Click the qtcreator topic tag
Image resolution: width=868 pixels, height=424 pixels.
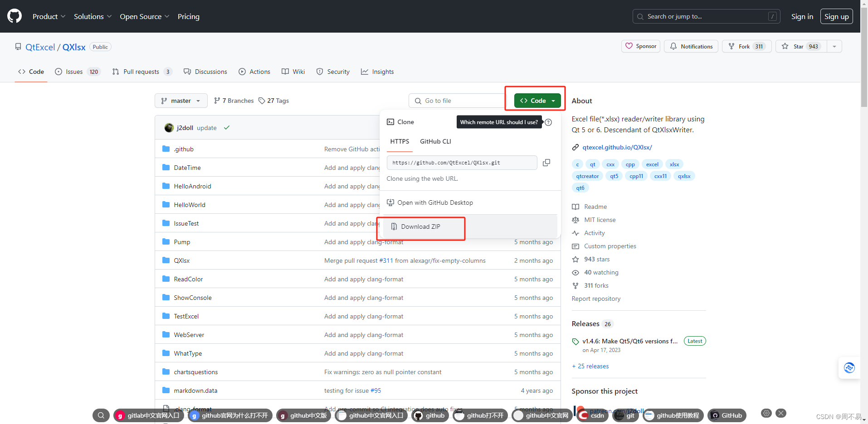click(x=587, y=176)
